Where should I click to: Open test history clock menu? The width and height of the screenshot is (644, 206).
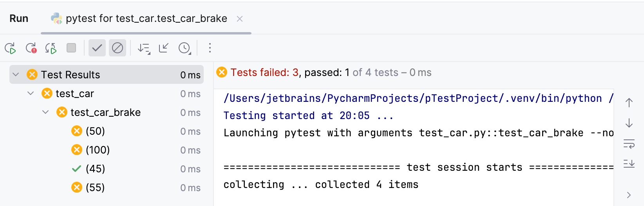[x=184, y=48]
